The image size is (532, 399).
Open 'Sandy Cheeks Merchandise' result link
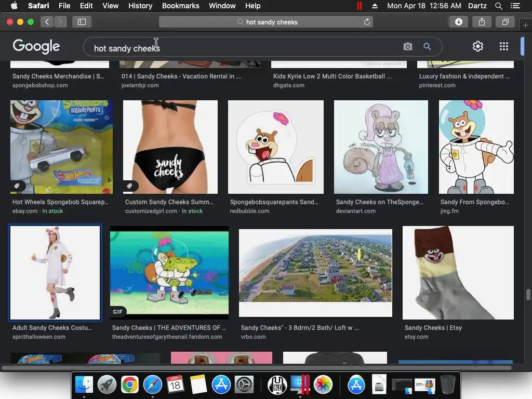pos(58,76)
